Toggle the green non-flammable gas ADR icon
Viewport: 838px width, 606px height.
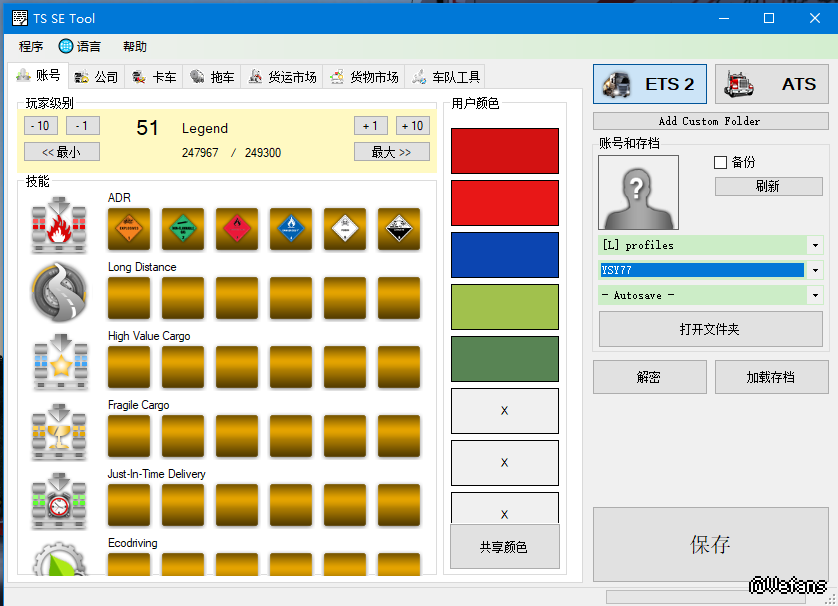pos(183,229)
